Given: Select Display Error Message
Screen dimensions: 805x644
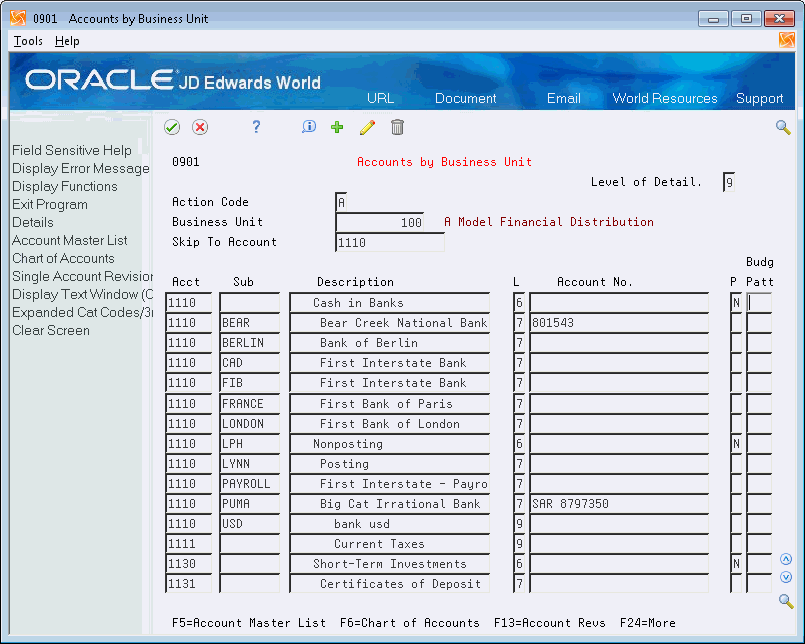Looking at the screenshot, I should (x=81, y=168).
